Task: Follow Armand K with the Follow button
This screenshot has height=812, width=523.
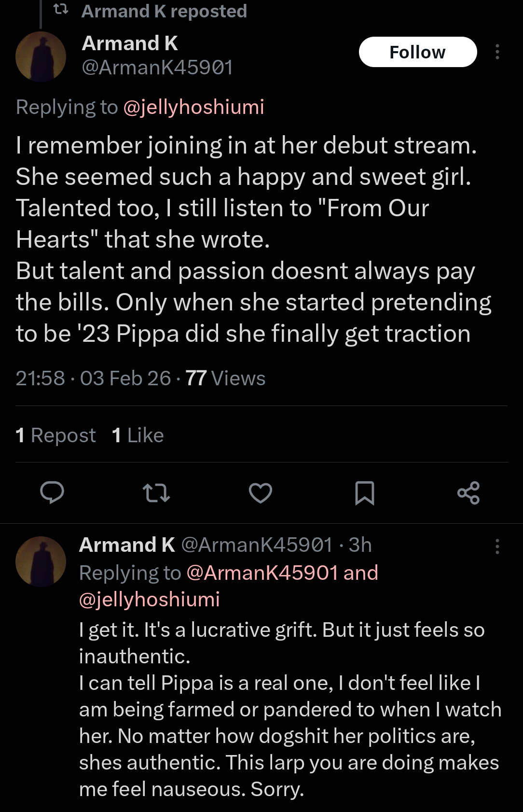Action: click(417, 52)
